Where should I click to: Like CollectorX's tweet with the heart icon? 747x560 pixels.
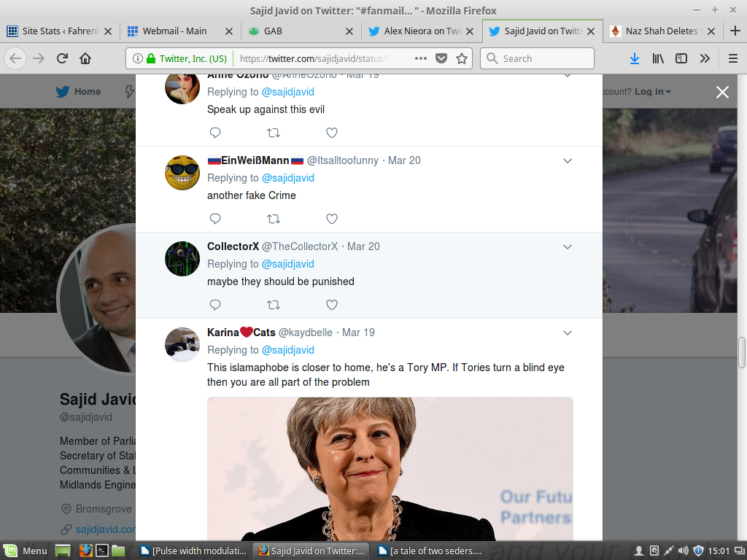[331, 305]
